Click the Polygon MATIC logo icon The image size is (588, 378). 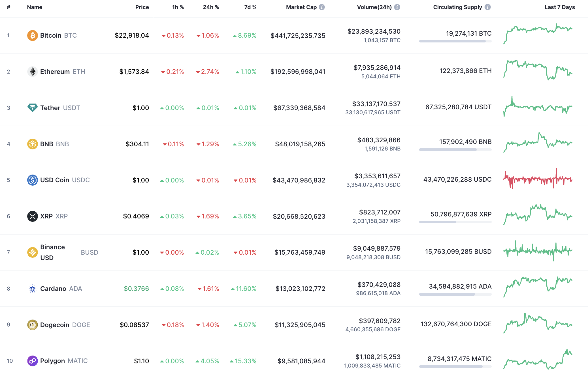[32, 361]
